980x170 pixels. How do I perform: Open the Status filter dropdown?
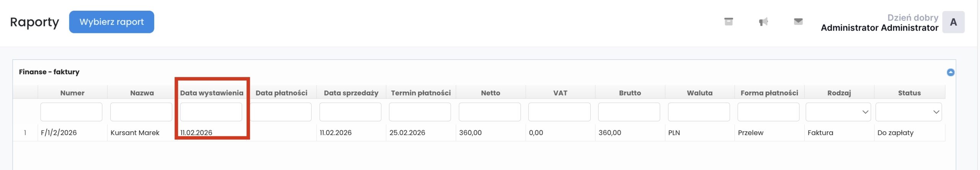[x=908, y=112]
